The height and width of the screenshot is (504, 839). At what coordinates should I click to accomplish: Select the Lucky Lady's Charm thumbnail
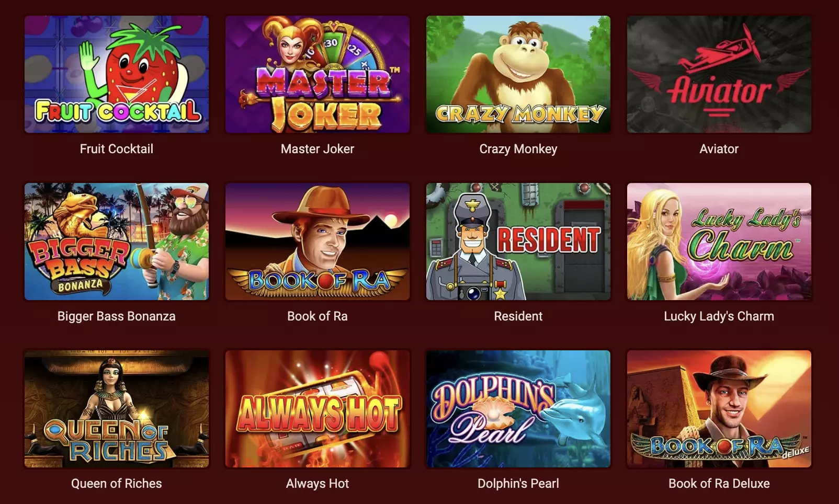click(719, 242)
